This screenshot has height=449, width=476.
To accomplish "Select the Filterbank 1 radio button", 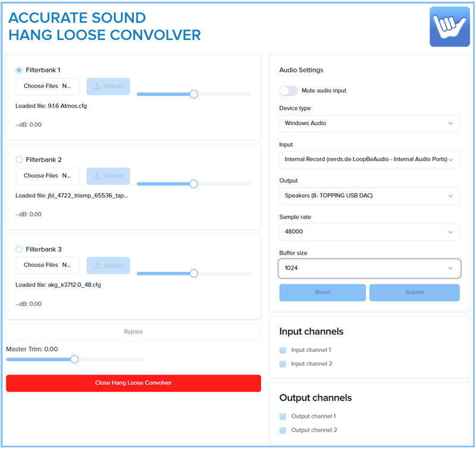I will (x=19, y=70).
